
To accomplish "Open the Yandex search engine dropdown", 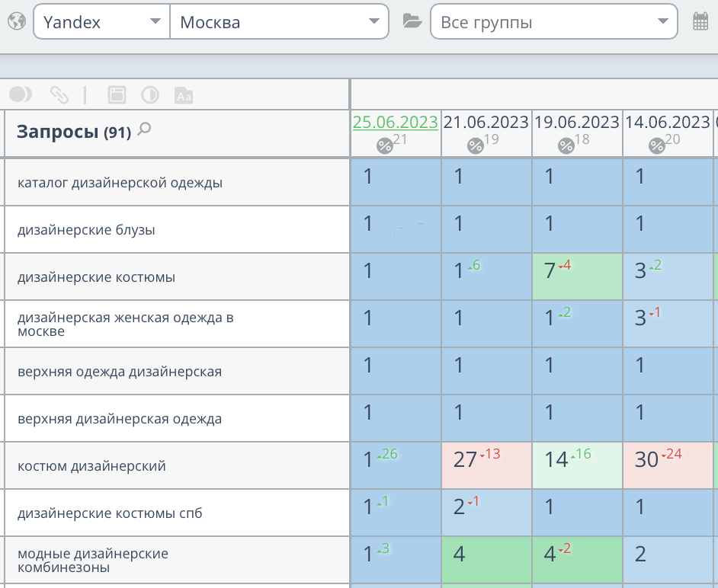I will [x=101, y=22].
